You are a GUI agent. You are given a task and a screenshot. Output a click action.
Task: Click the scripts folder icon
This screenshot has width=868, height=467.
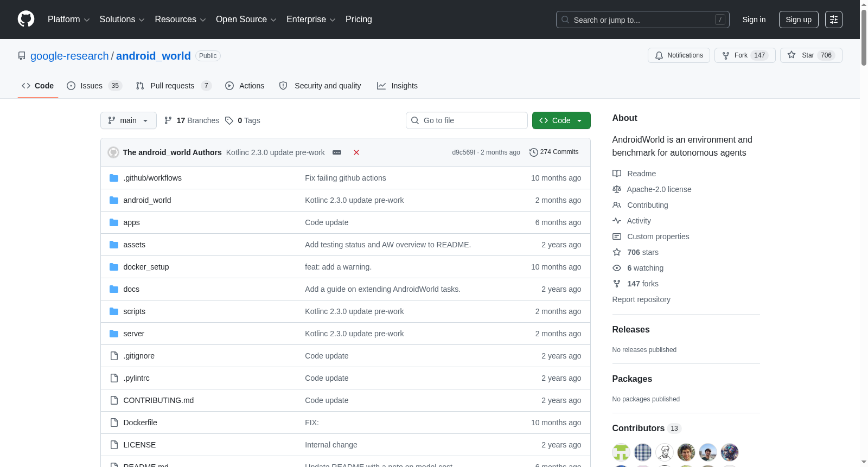114,311
